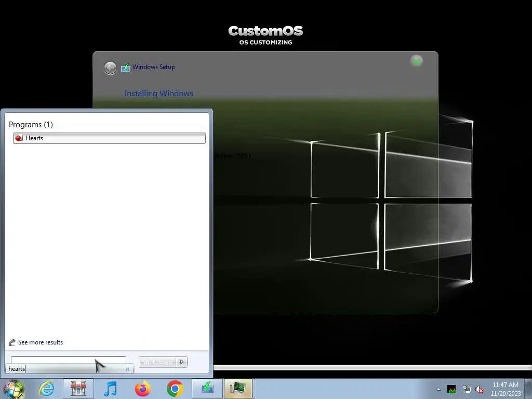Open See more results link
The width and height of the screenshot is (532, 399).
coord(41,342)
